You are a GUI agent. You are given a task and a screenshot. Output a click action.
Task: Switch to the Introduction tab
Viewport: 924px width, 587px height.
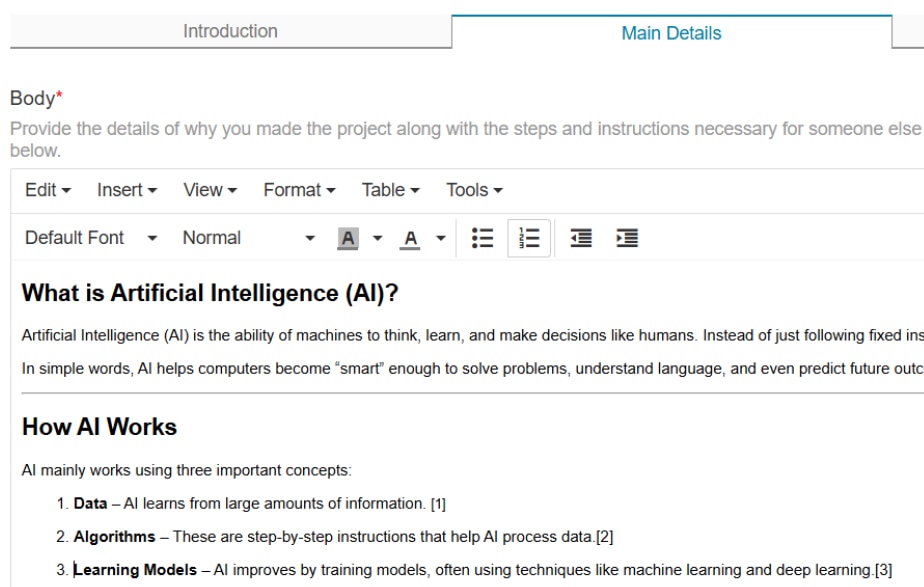230,32
